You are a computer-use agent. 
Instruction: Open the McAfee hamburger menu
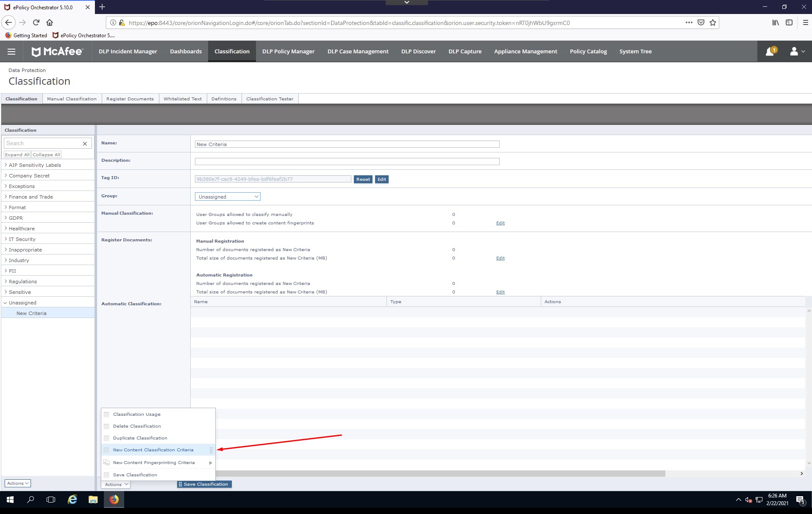[11, 52]
